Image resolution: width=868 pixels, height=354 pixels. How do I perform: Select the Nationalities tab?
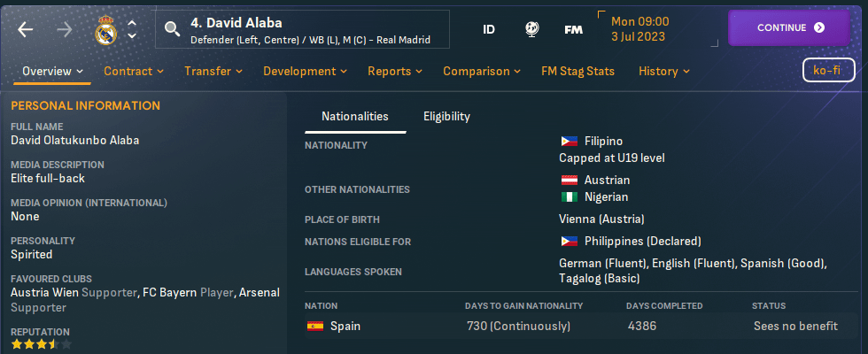[354, 116]
